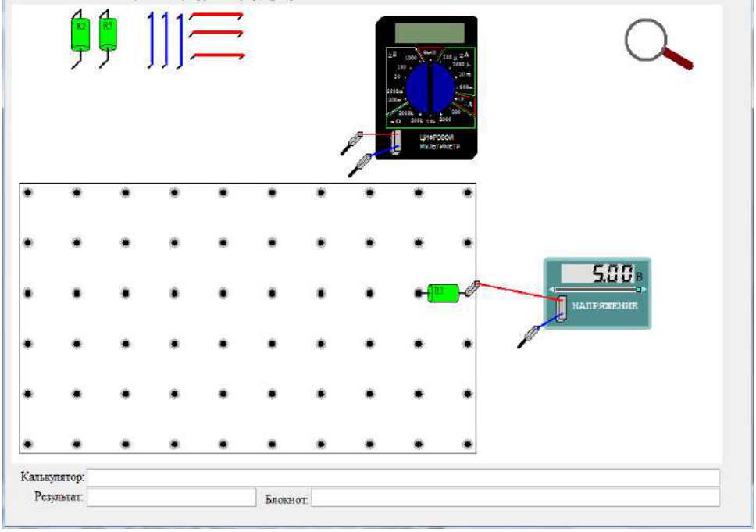Select the middle blue vertical wire
Screen dimensions: 756x532
[x=166, y=40]
